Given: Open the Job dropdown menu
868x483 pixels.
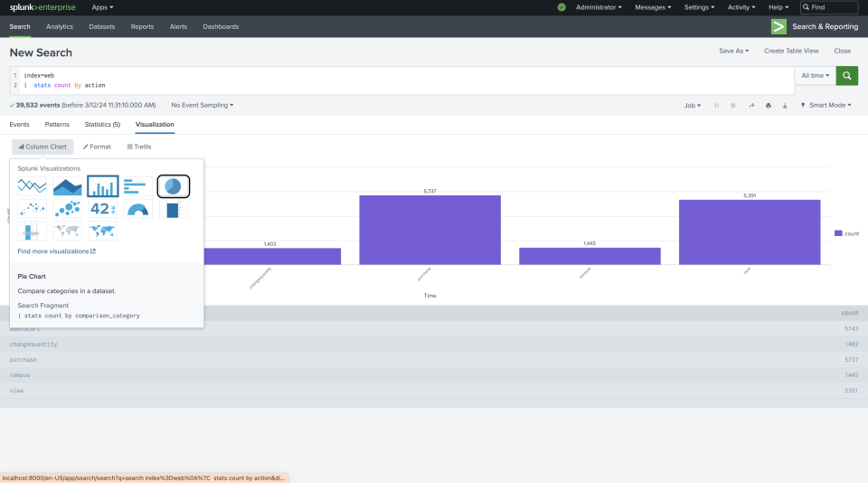Looking at the screenshot, I should point(693,105).
